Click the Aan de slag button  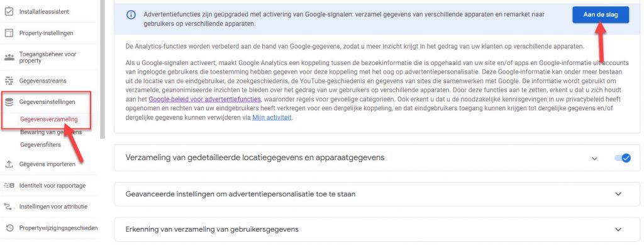pyautogui.click(x=601, y=14)
